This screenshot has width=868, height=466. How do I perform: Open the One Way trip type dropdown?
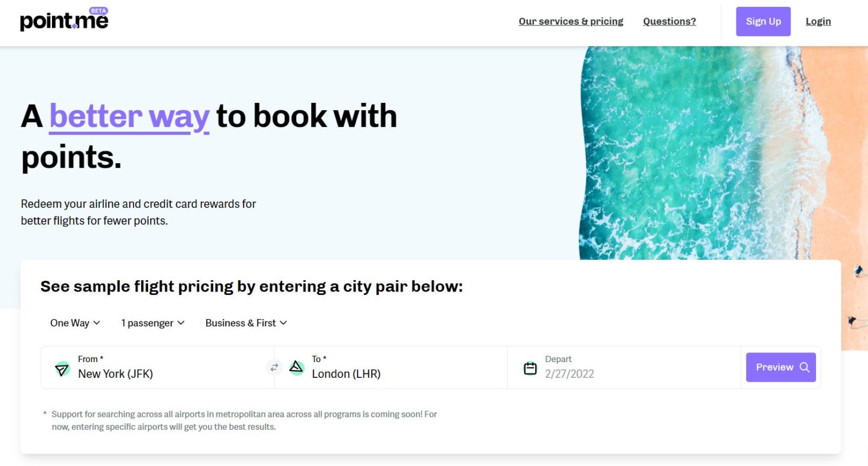pyautogui.click(x=75, y=323)
